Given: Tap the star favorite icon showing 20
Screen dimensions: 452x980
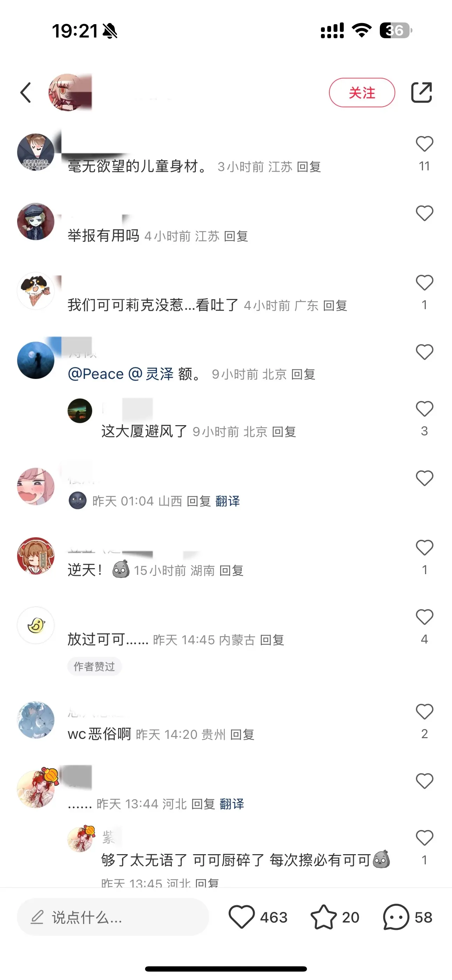Looking at the screenshot, I should point(323,917).
